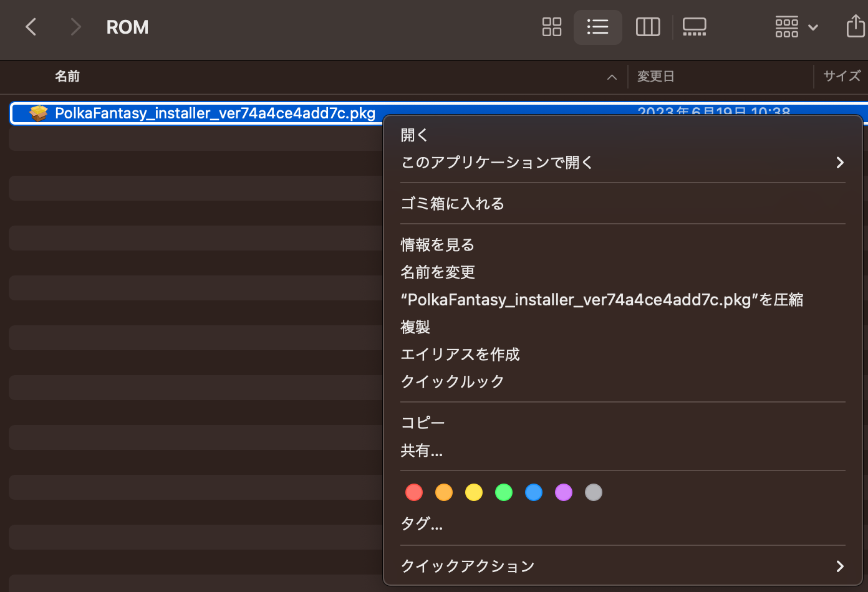The height and width of the screenshot is (592, 868).
Task: Switch to column view
Action: [x=648, y=27]
